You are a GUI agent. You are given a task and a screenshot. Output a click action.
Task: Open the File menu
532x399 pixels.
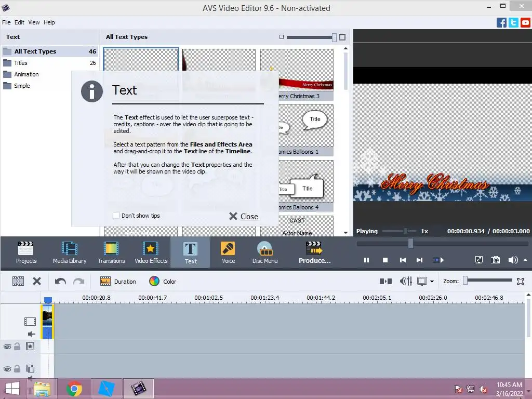[6, 22]
